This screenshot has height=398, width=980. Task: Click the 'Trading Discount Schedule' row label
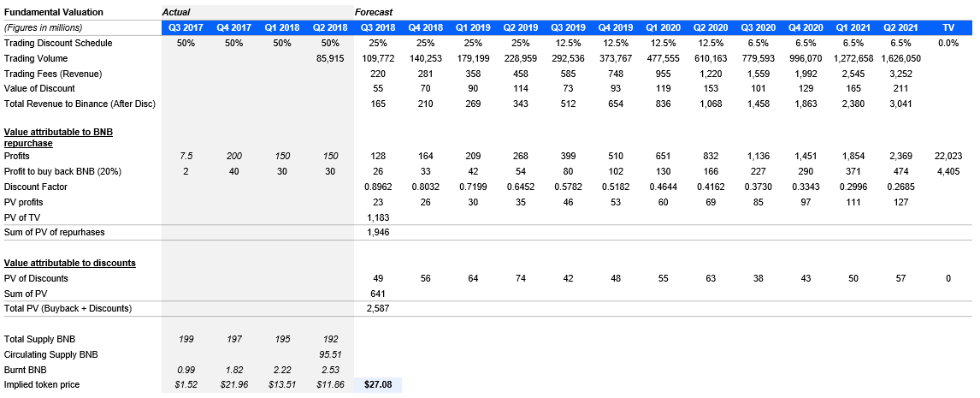tap(58, 43)
